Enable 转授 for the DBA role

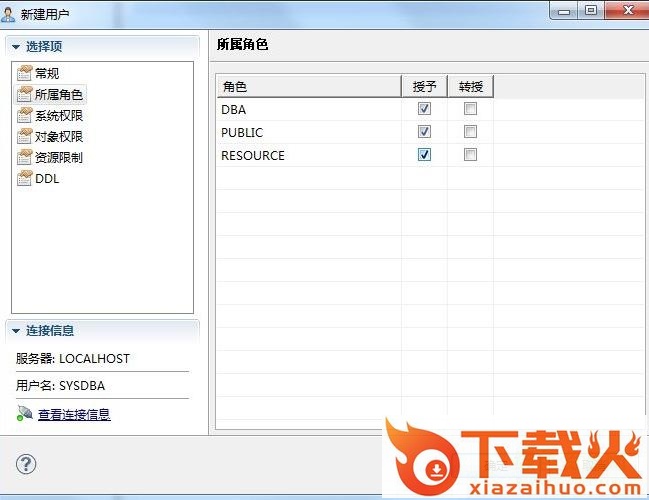[470, 109]
